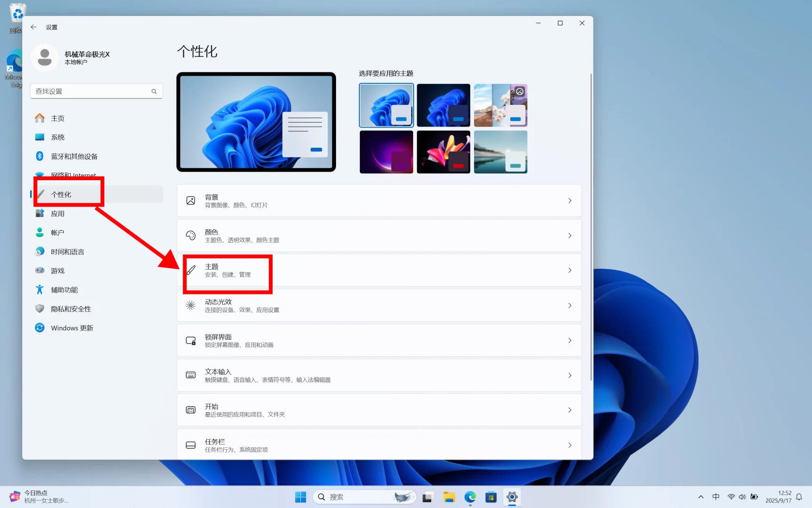Click the 12:52 clock and date
812x508 pixels.
[x=778, y=497]
